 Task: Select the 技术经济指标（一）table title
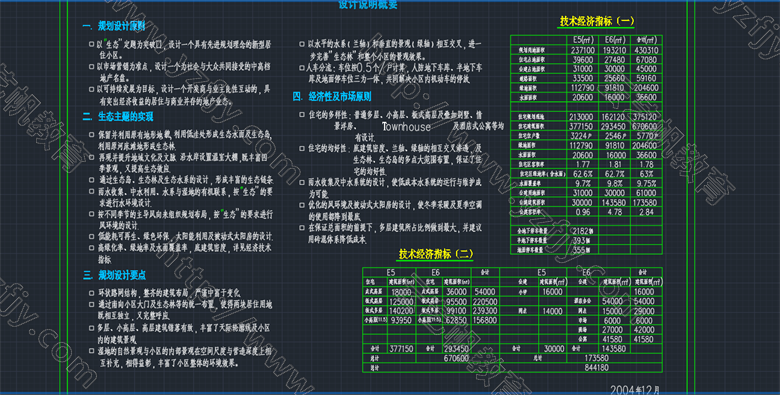pos(597,21)
